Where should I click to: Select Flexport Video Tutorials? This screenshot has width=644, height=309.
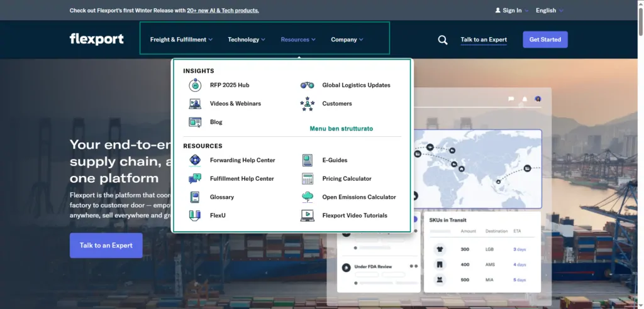point(355,215)
